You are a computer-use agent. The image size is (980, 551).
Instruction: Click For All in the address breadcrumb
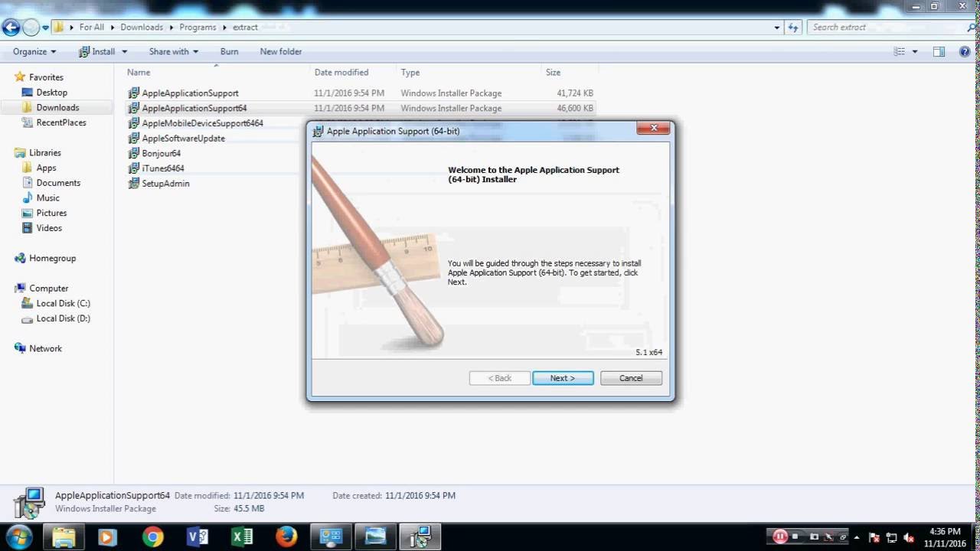click(91, 27)
